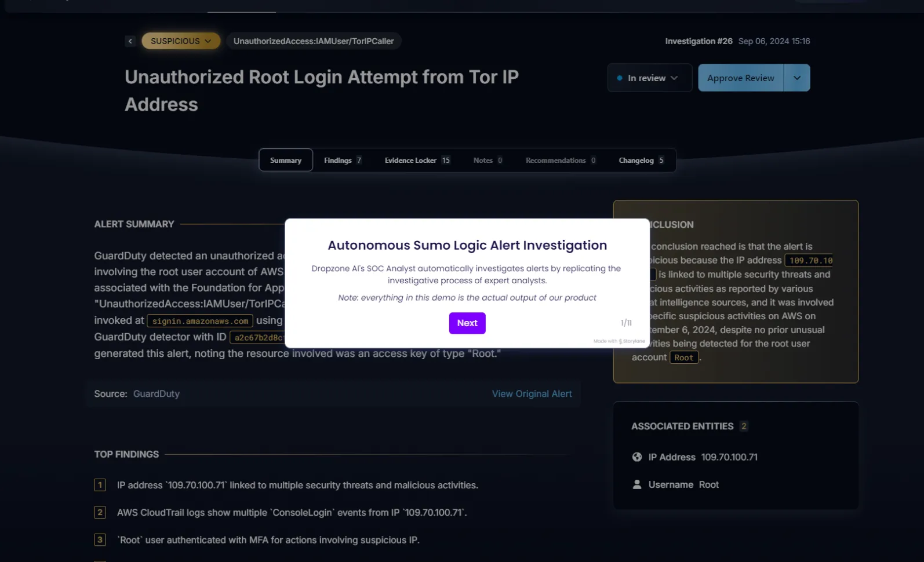Click the ASSOCIATED ENTITIES heading

click(682, 426)
